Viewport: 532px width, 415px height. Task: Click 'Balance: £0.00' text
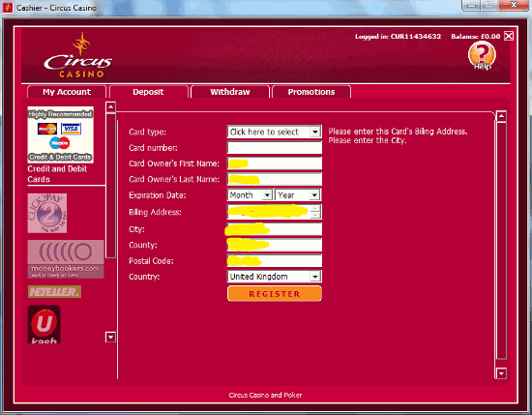(475, 37)
